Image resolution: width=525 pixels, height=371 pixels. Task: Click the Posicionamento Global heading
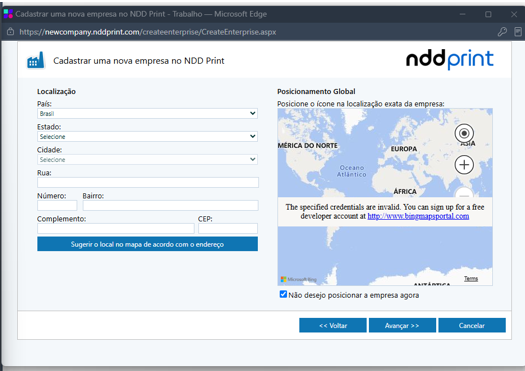(316, 91)
